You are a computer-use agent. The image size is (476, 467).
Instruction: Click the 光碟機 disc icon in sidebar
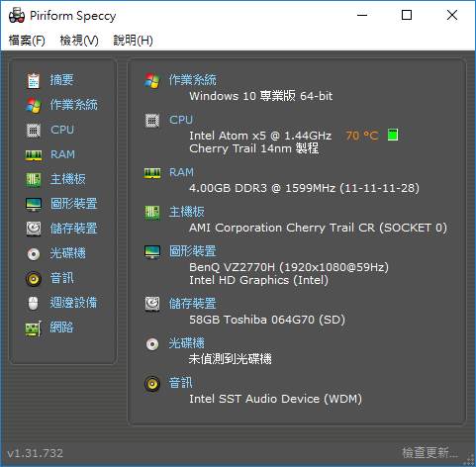[34, 254]
